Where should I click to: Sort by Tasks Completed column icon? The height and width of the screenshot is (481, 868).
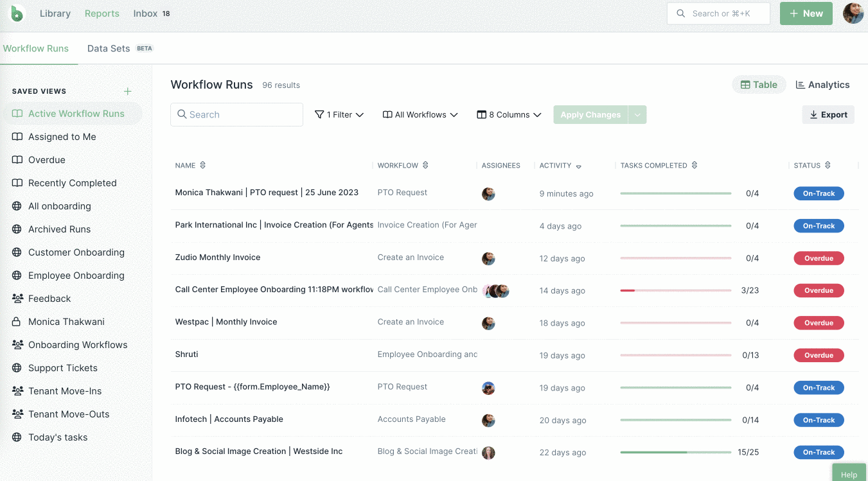[x=695, y=166]
